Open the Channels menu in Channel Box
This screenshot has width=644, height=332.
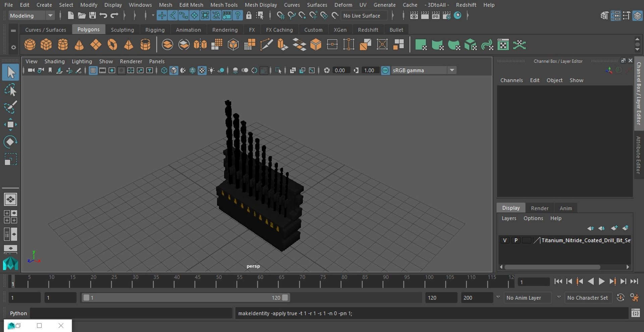(512, 80)
